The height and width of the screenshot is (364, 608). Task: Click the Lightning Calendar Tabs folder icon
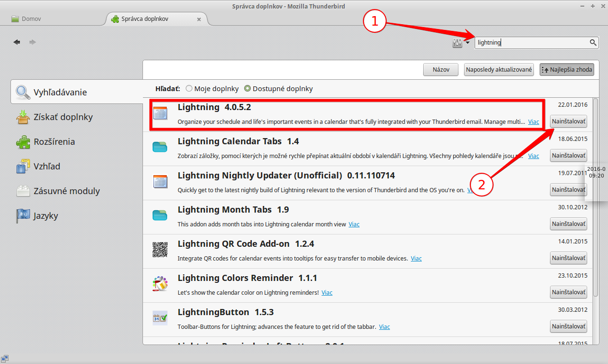click(x=160, y=147)
